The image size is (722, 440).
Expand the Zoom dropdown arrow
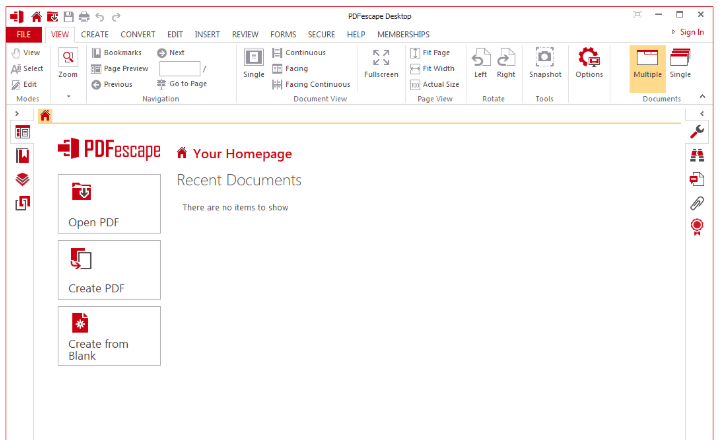pos(69,97)
